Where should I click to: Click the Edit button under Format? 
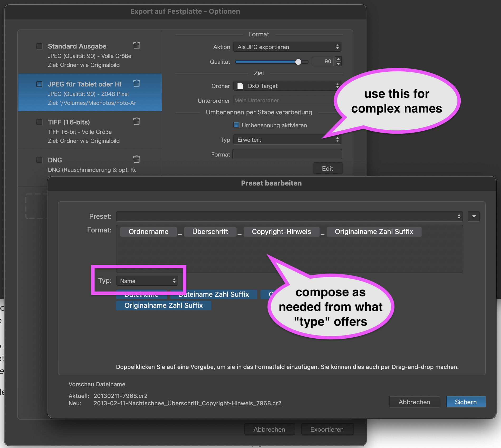pyautogui.click(x=327, y=168)
